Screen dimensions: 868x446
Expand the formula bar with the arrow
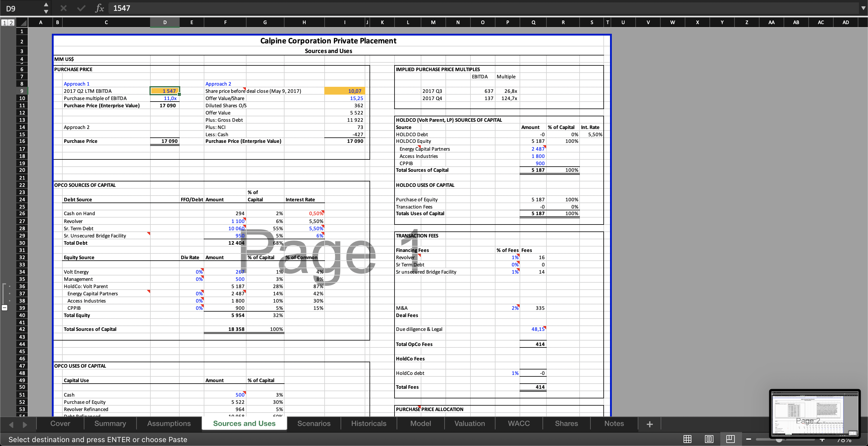click(x=863, y=8)
